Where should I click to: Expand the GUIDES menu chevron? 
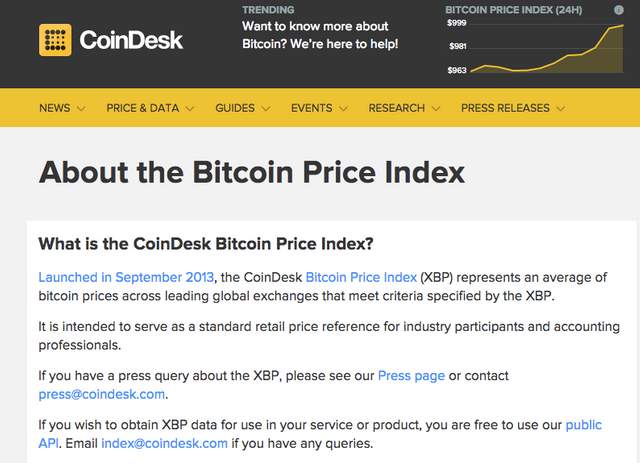[x=266, y=109]
